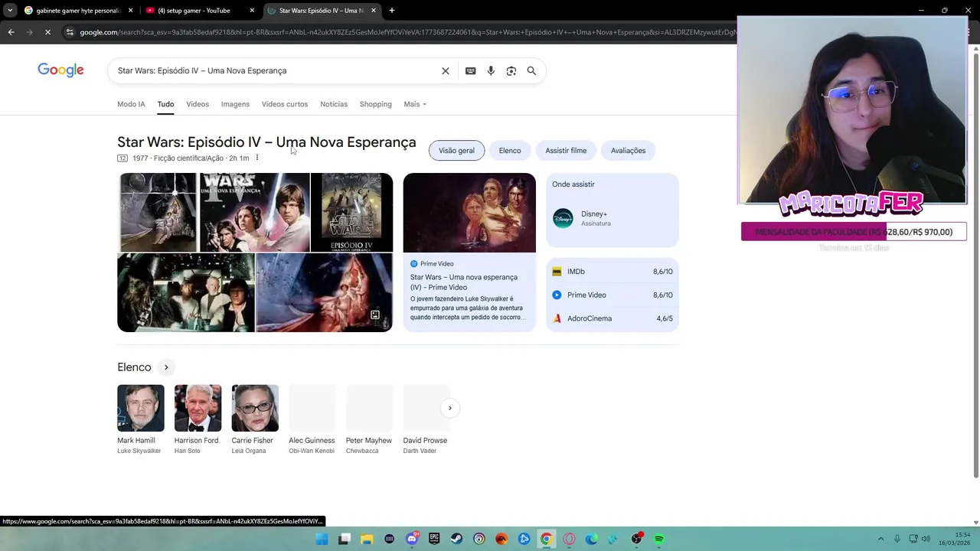The image size is (980, 551).
Task: Start voice search with microphone icon
Action: click(x=491, y=70)
